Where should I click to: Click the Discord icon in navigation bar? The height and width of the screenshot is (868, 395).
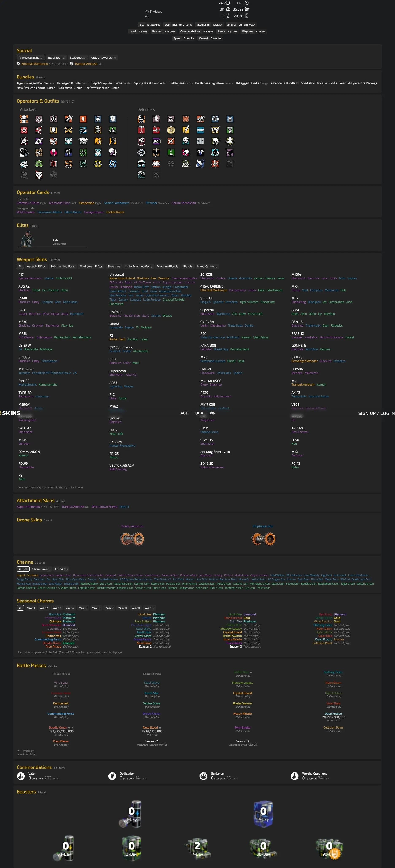212,413
